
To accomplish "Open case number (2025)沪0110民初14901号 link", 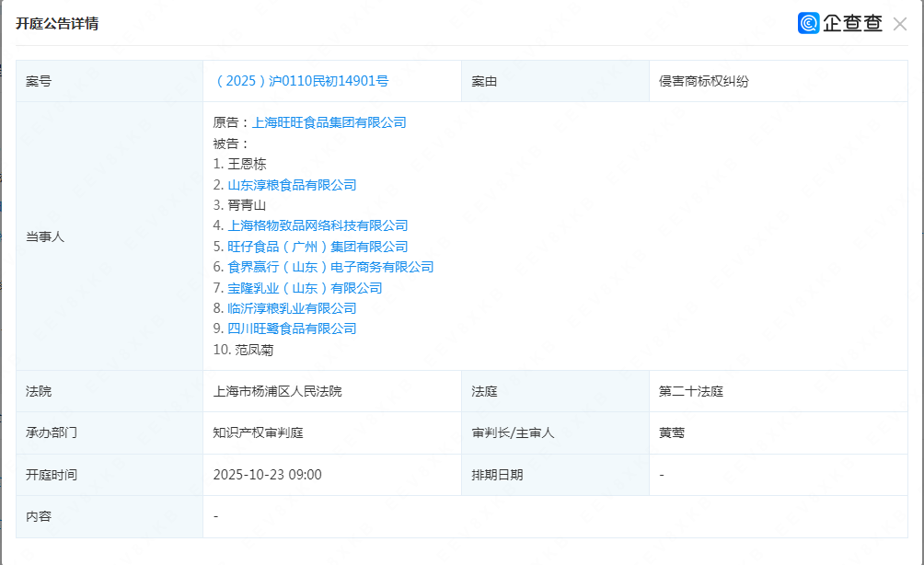I will coord(302,81).
